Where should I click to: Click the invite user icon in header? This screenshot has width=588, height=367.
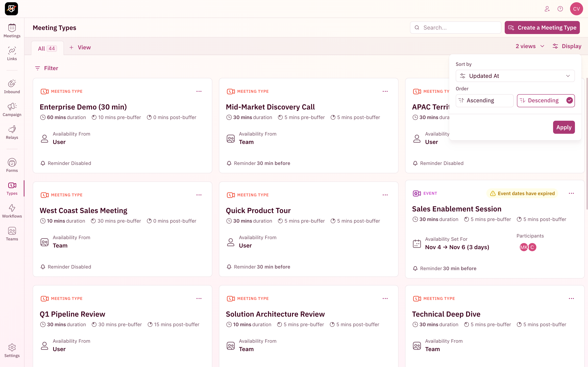point(547,9)
